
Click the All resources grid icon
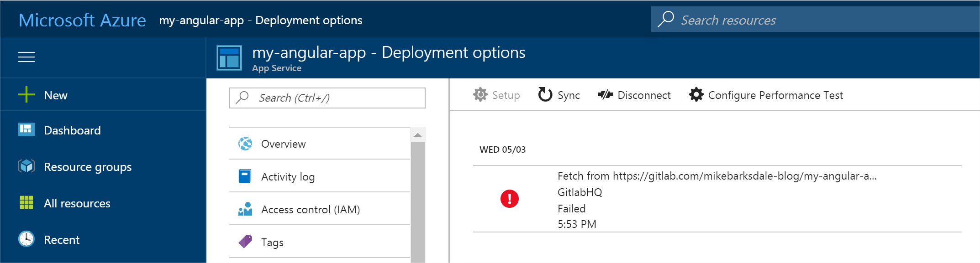[x=26, y=202]
